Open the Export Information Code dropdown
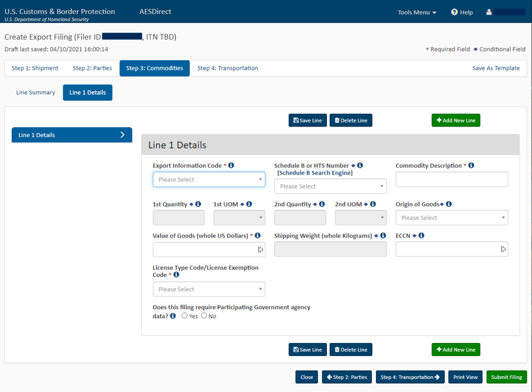This screenshot has width=532, height=392. tap(209, 180)
